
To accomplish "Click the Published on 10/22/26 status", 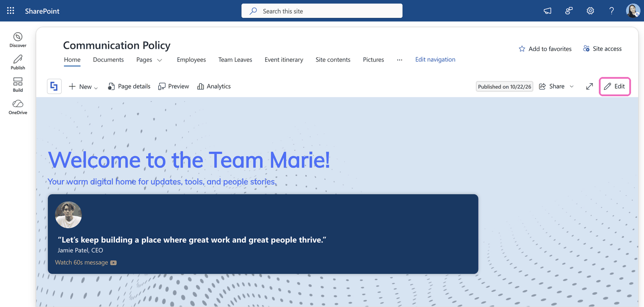I will (x=504, y=86).
